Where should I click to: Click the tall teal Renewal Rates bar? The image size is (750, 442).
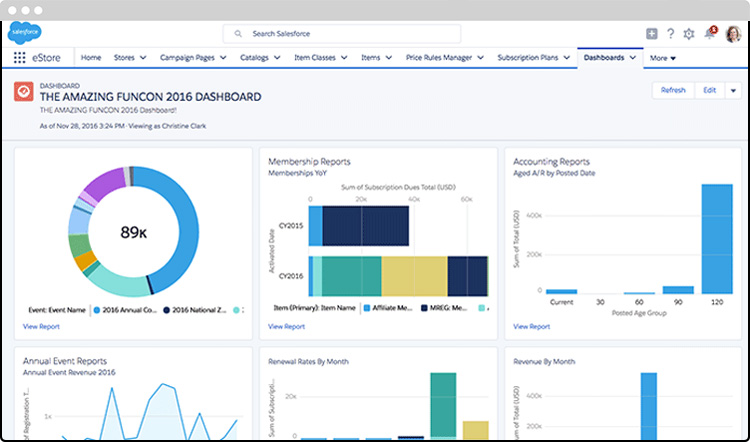click(x=443, y=404)
